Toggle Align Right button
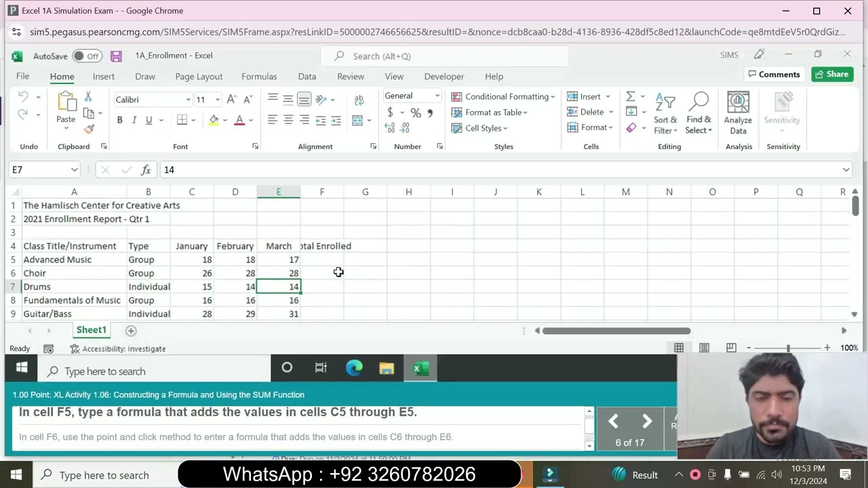The height and width of the screenshot is (488, 868). tap(304, 120)
